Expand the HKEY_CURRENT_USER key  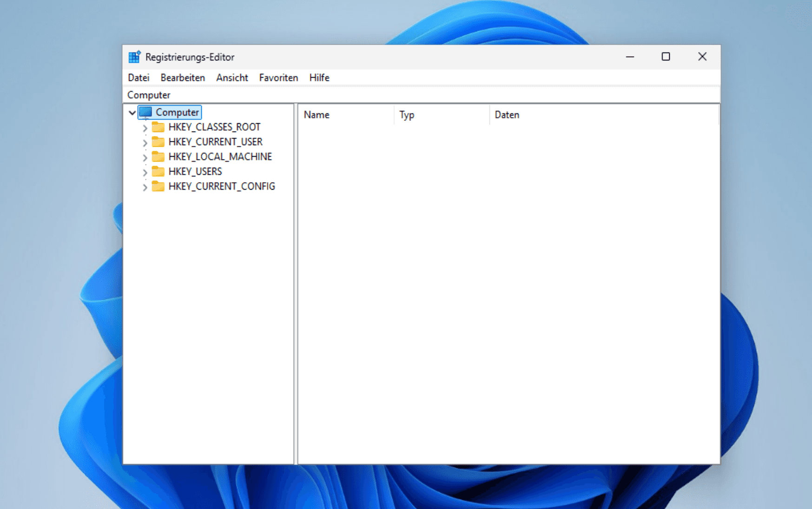145,143
